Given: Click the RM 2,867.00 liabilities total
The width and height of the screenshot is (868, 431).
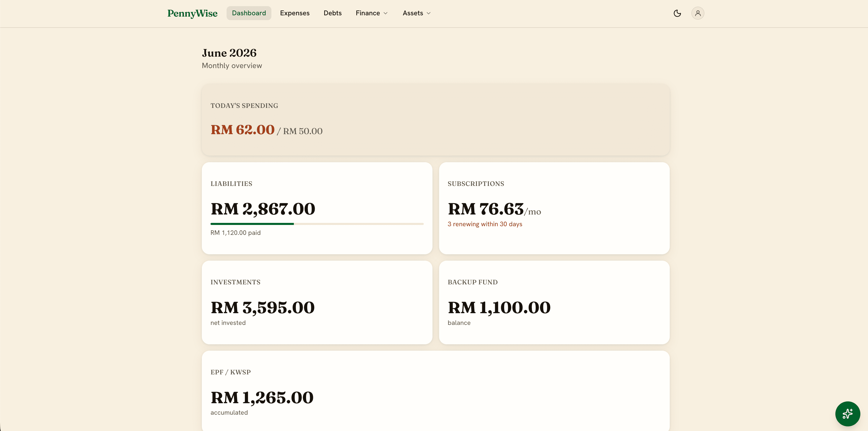Looking at the screenshot, I should (x=263, y=209).
